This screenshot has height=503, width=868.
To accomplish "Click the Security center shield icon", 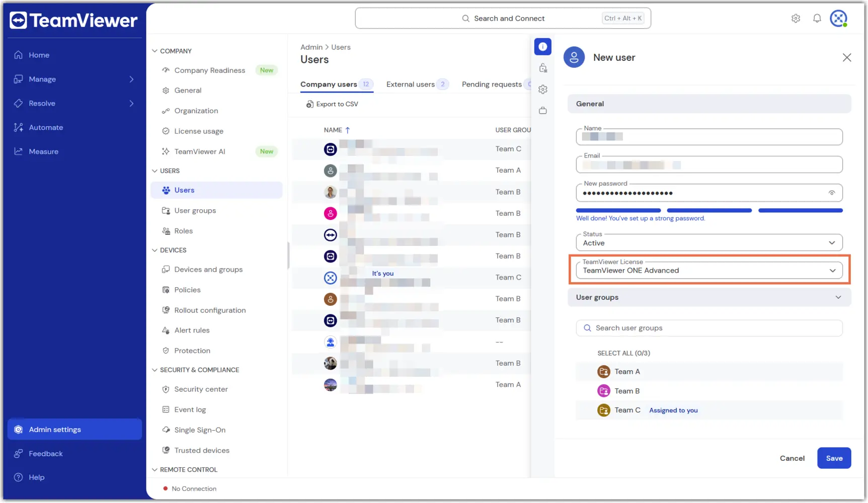I will click(166, 389).
